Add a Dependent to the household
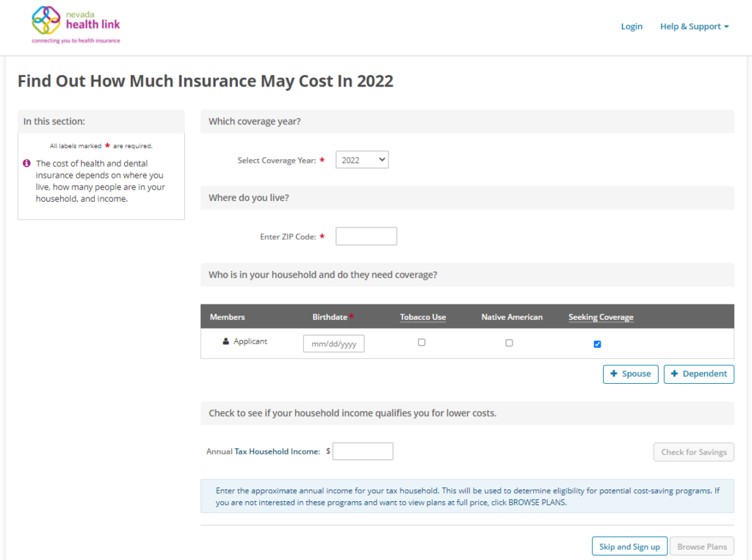Screen dimensions: 752x560 point(699,374)
